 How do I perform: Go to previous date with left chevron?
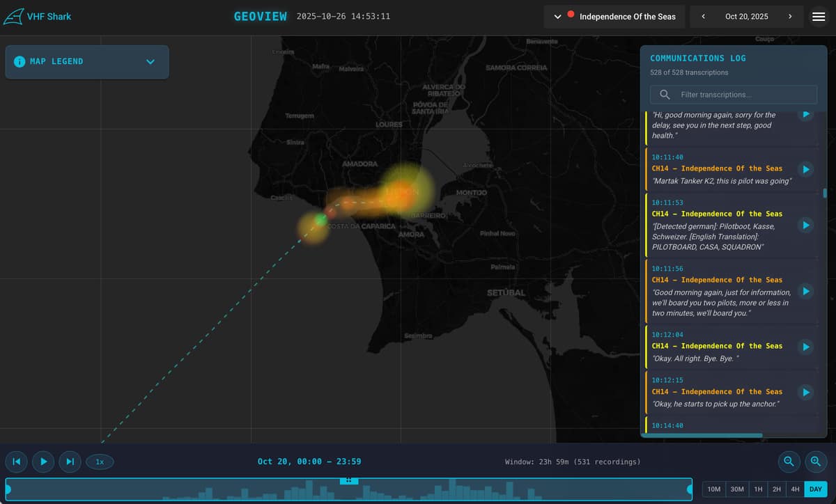[x=703, y=16]
